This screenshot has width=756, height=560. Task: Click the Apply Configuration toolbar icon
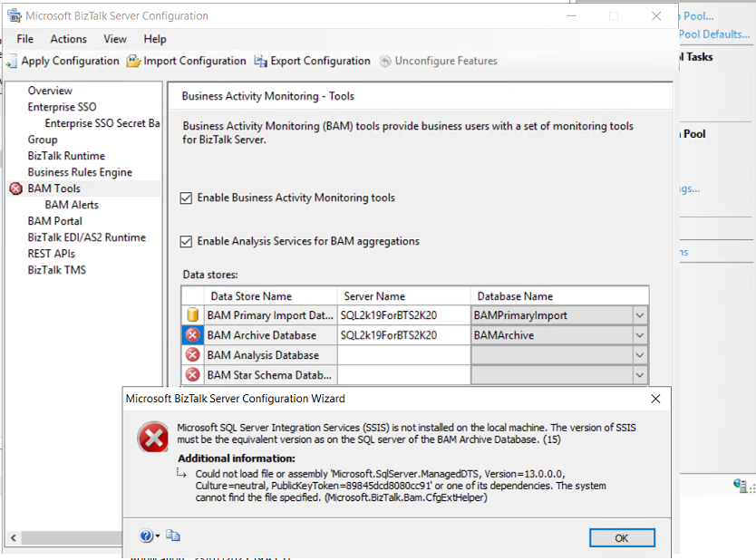[x=10, y=61]
